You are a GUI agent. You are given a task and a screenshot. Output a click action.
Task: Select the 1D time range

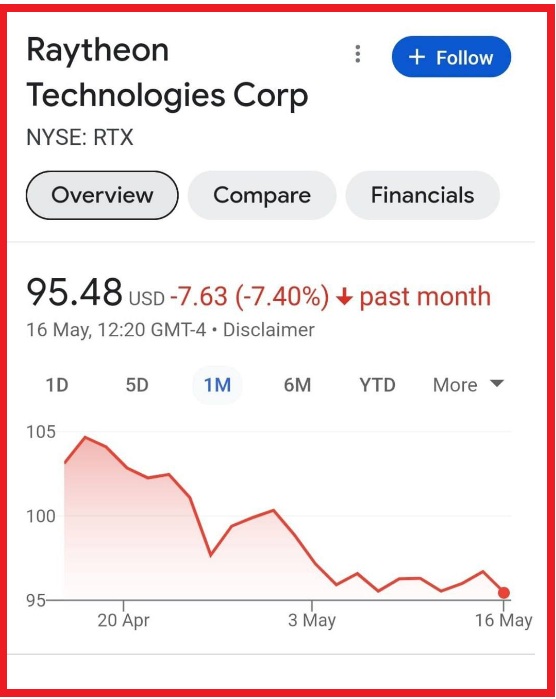57,385
